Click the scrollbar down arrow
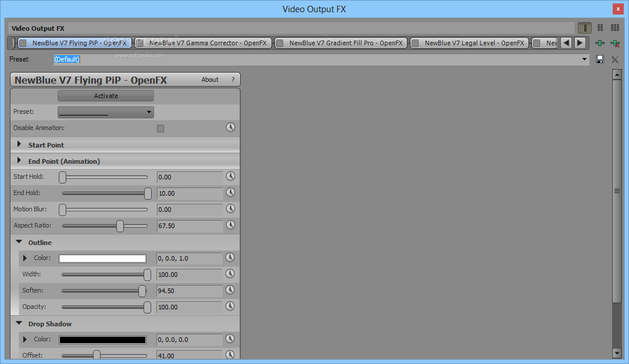The height and width of the screenshot is (364, 629). 617,353
